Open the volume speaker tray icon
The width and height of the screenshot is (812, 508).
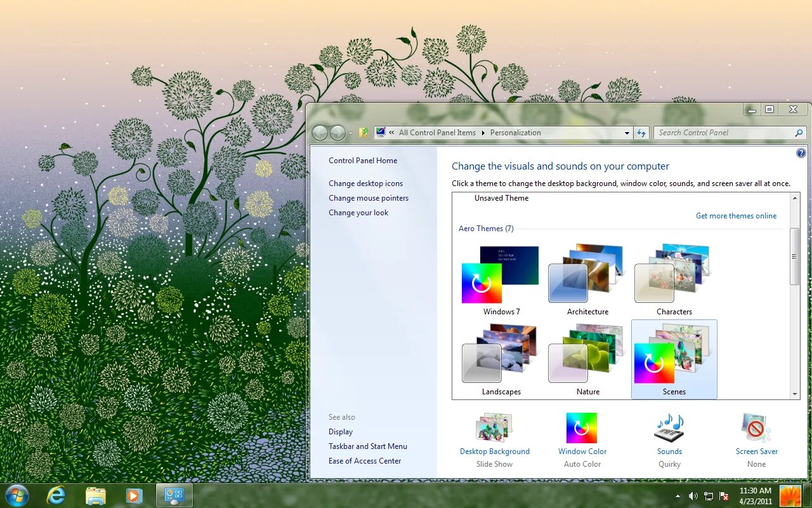point(693,496)
